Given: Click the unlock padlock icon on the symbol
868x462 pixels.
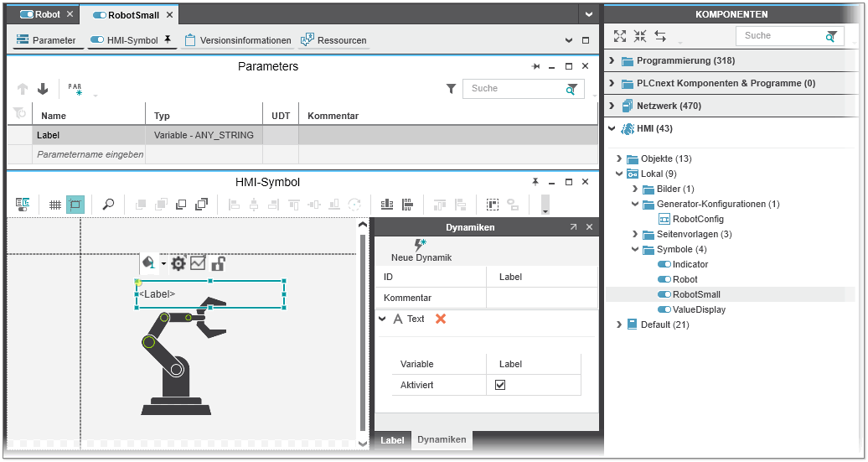Looking at the screenshot, I should (218, 263).
